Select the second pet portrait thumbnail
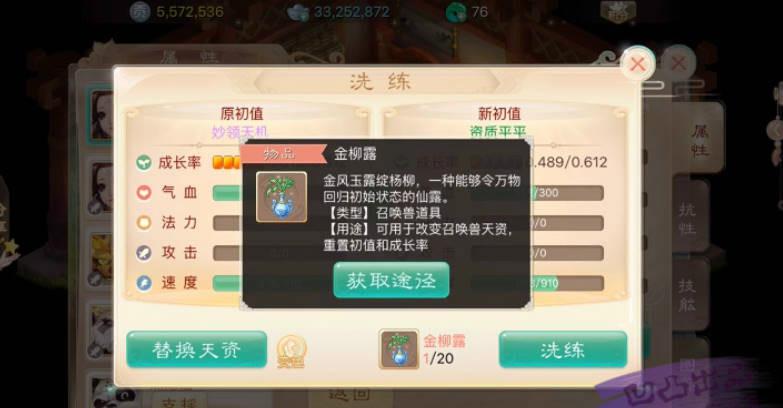The height and width of the screenshot is (408, 783). 101,186
